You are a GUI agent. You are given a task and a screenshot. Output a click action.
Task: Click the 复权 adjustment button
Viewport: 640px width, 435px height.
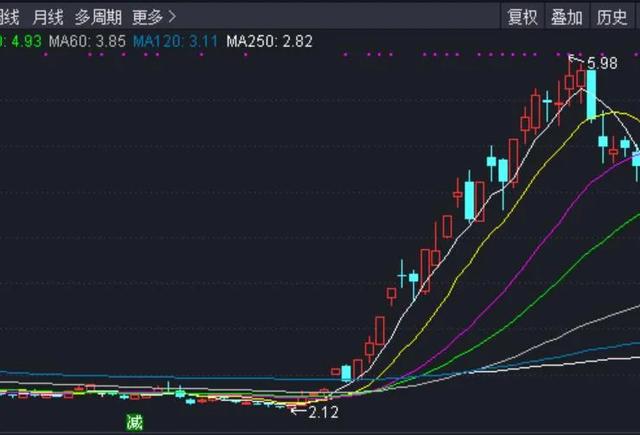(x=523, y=17)
